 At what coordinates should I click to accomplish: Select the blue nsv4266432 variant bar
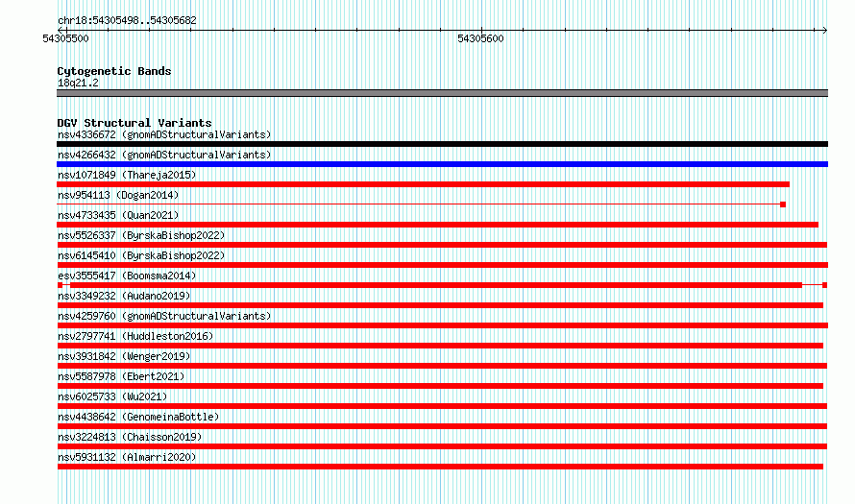442,164
